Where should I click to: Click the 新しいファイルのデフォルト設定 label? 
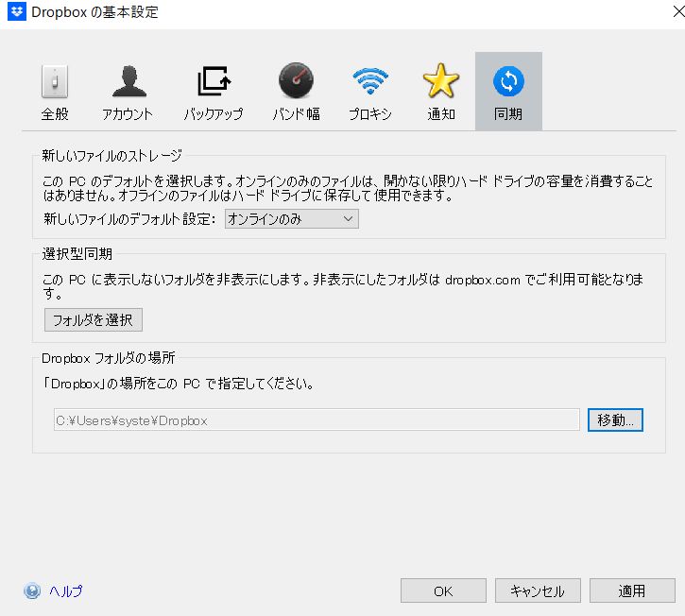[129, 218]
